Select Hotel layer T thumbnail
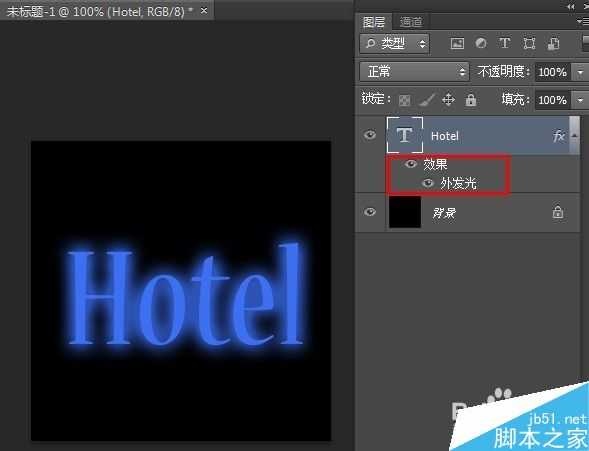The height and width of the screenshot is (451, 589). (405, 135)
